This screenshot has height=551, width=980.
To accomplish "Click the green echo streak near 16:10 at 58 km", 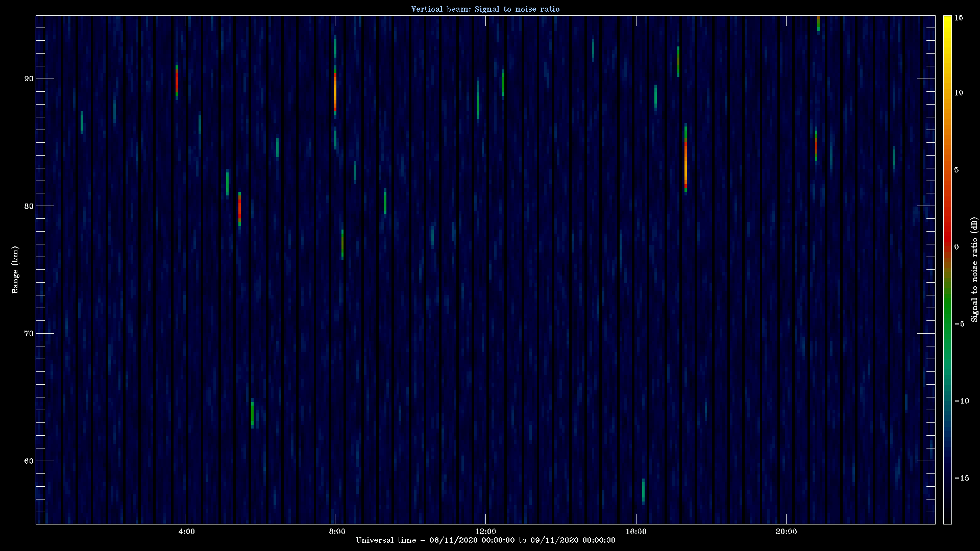I will click(x=643, y=491).
